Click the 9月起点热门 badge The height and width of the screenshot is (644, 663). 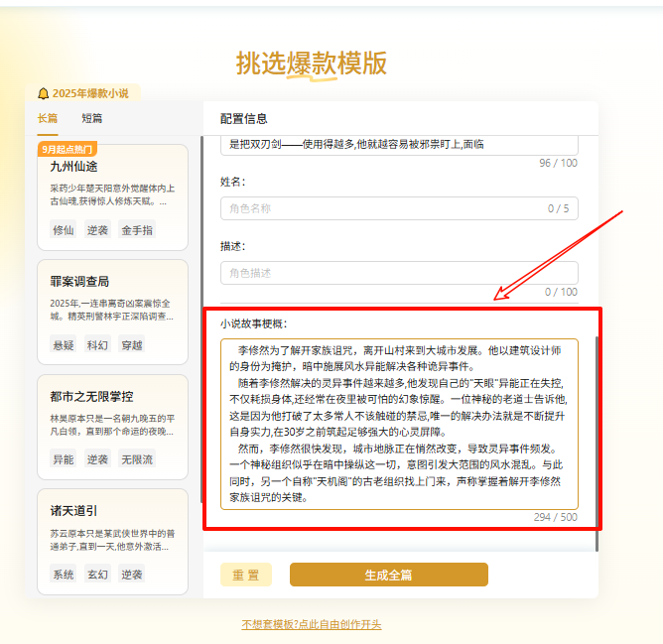point(67,149)
